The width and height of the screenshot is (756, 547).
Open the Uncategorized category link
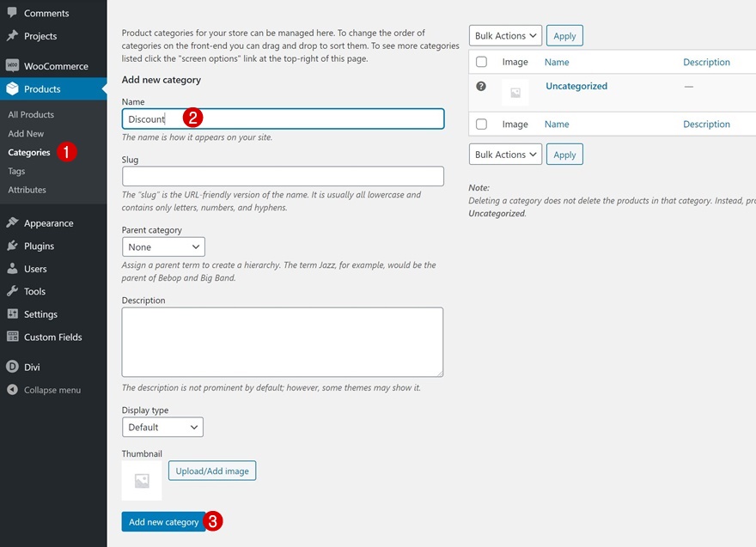pyautogui.click(x=576, y=86)
